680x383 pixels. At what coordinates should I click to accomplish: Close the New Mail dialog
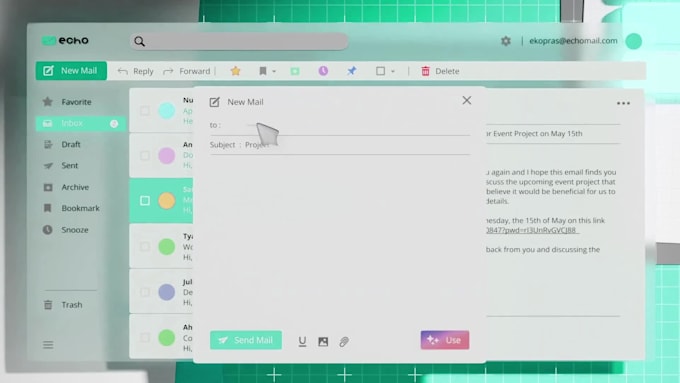tap(467, 101)
